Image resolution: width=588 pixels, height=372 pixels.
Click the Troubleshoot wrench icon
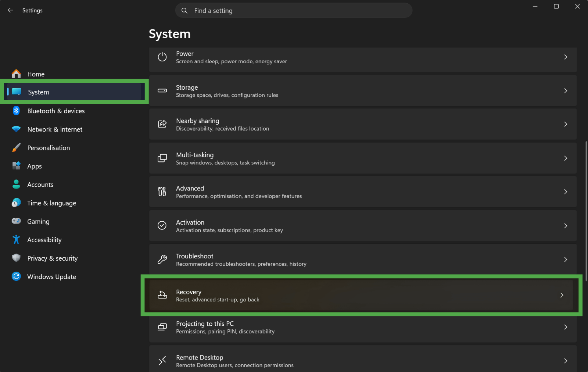pos(162,259)
